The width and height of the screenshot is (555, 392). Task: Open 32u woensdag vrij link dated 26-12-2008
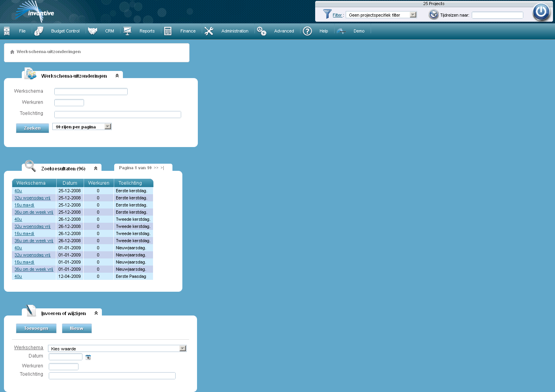(x=33, y=227)
